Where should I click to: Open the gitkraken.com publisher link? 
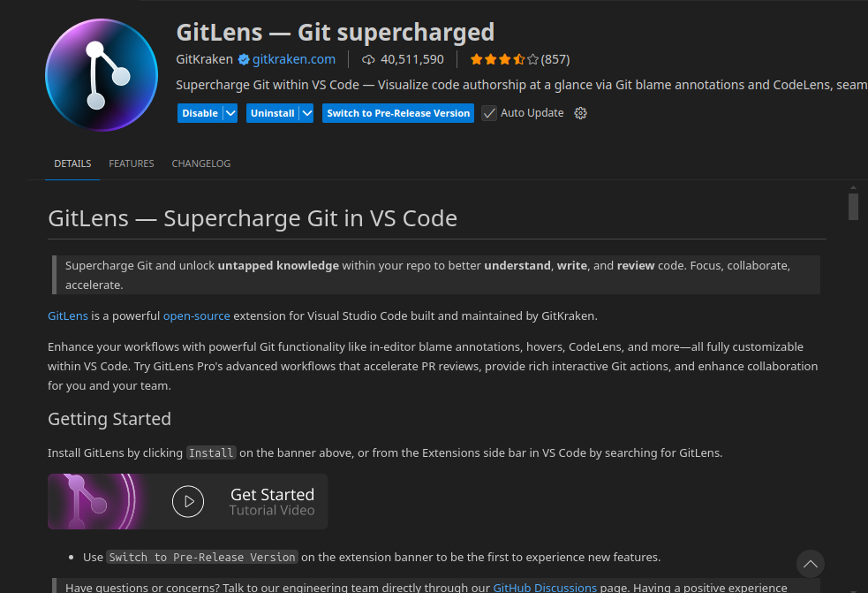coord(294,59)
